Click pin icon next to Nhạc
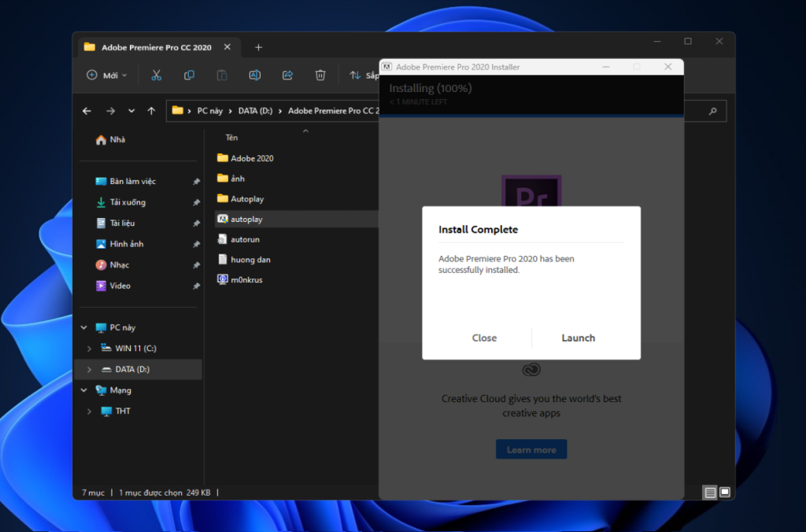 (196, 265)
